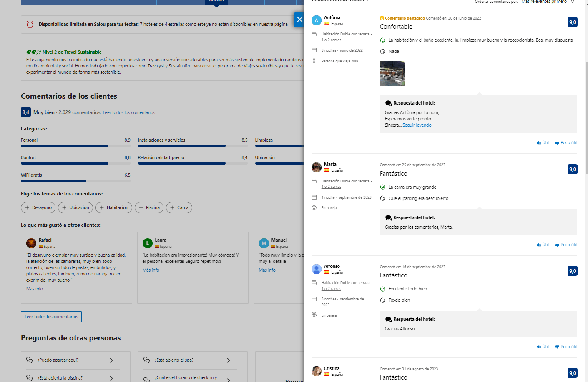Viewport: 588px width, 382px height.
Task: Open Alfonso's Habitación Doble con terraza link
Action: click(347, 285)
